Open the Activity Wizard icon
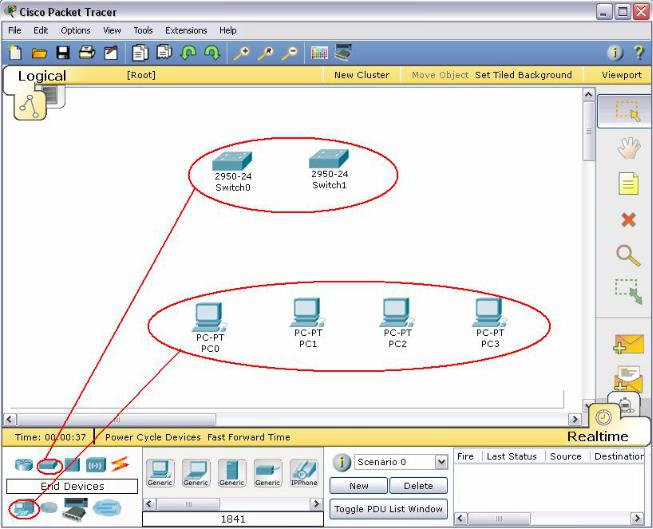 [x=111, y=52]
